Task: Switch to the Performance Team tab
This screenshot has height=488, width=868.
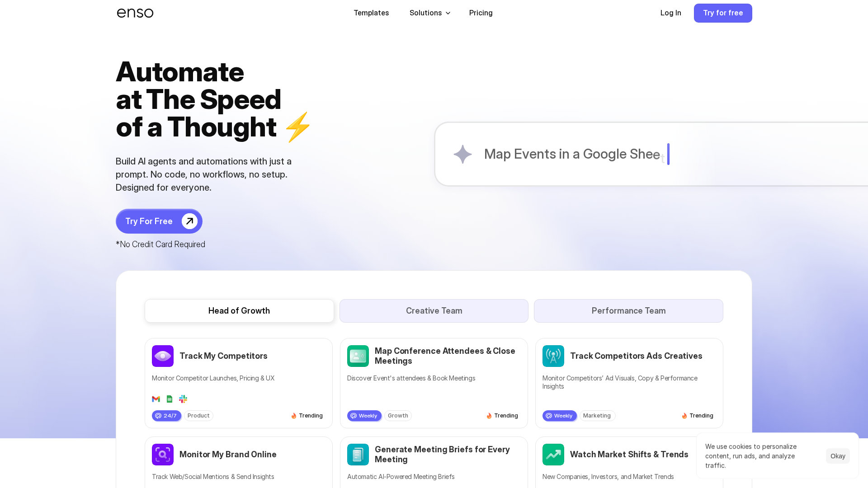Action: (628, 311)
